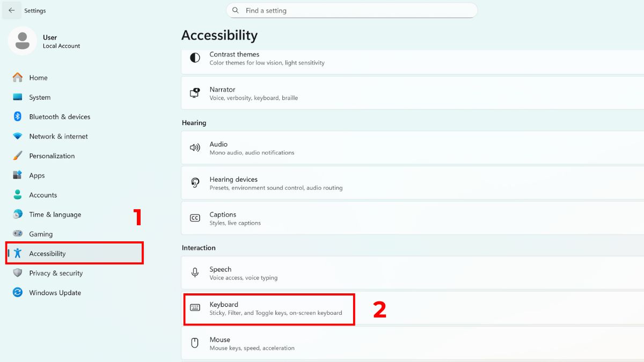
Task: Click the Speech microphone icon
Action: coord(194,272)
